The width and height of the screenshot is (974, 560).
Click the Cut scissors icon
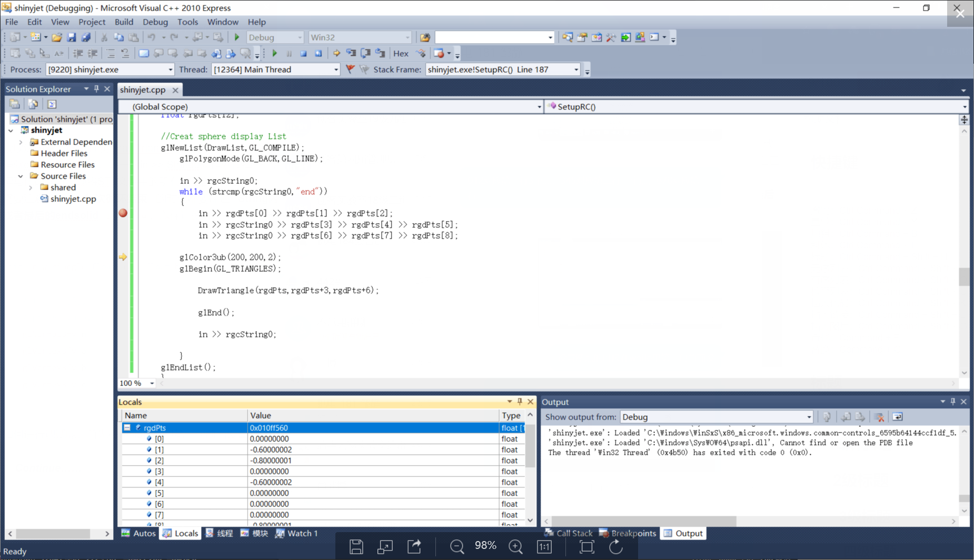tap(104, 37)
